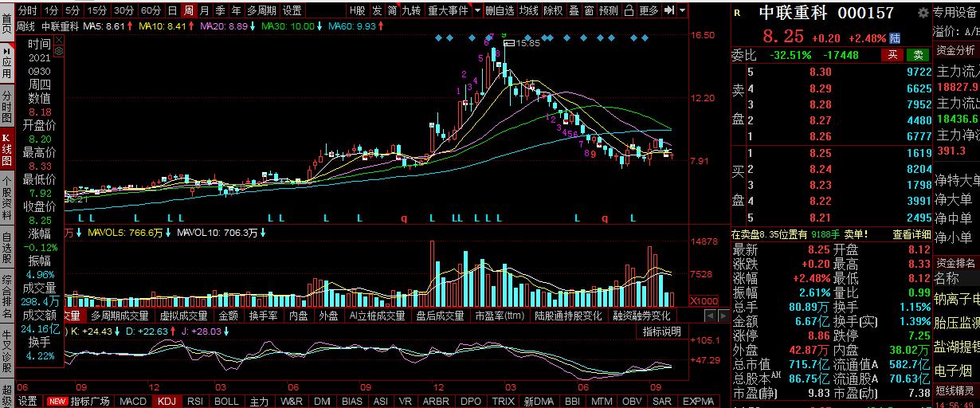Open the far-right toolbar dropdown arrow
This screenshot has height=408, width=980.
tap(684, 10)
